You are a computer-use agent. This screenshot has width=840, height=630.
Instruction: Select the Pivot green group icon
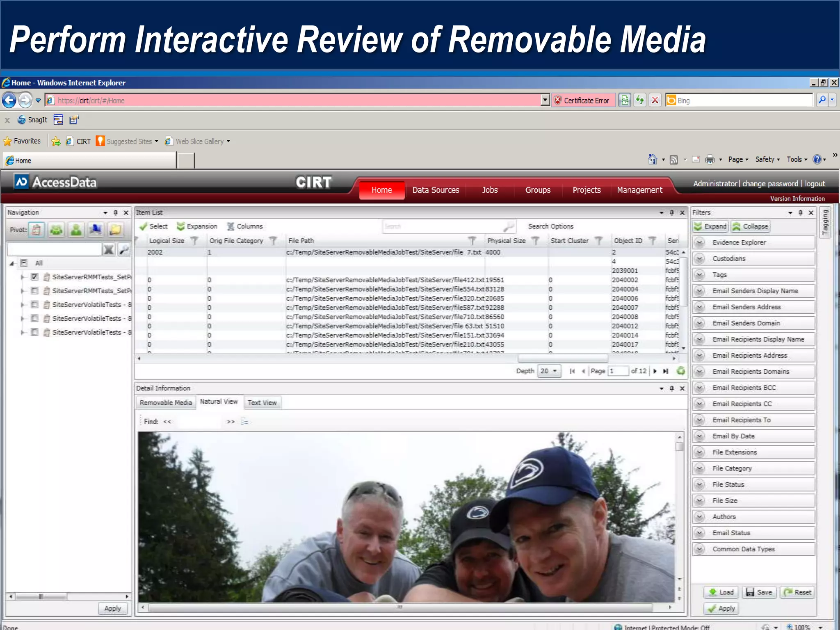(56, 230)
